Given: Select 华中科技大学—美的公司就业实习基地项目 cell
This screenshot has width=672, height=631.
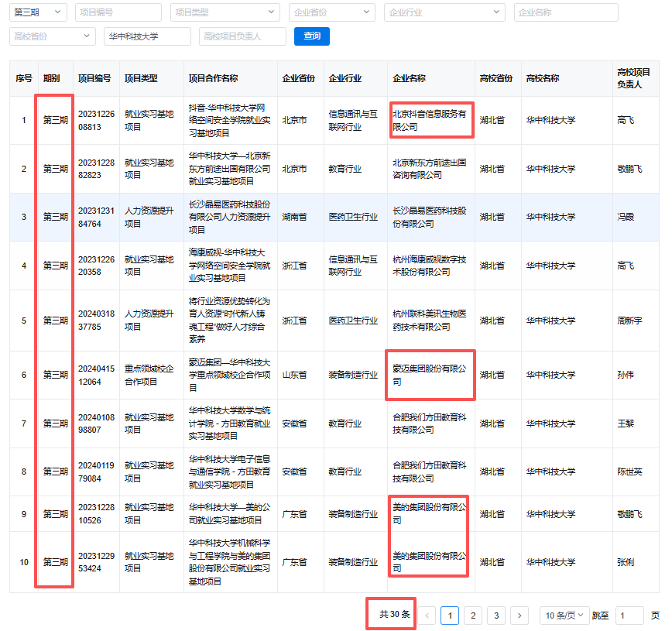Looking at the screenshot, I should coord(231,514).
